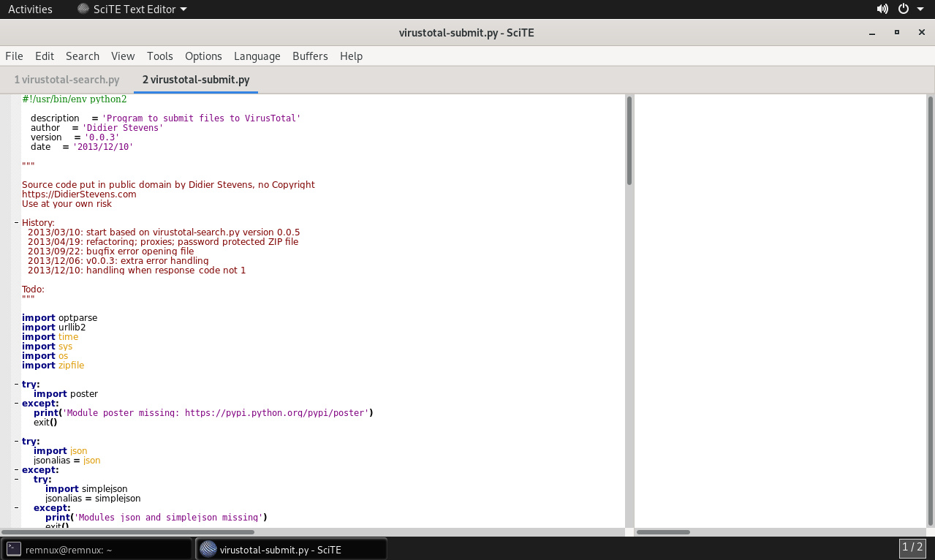
Task: Click the SciTE icon beside the app name in the top bar
Action: 84,10
